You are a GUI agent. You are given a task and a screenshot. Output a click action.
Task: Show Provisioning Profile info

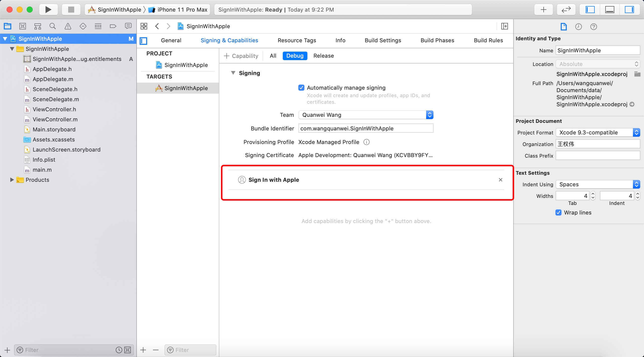point(367,142)
